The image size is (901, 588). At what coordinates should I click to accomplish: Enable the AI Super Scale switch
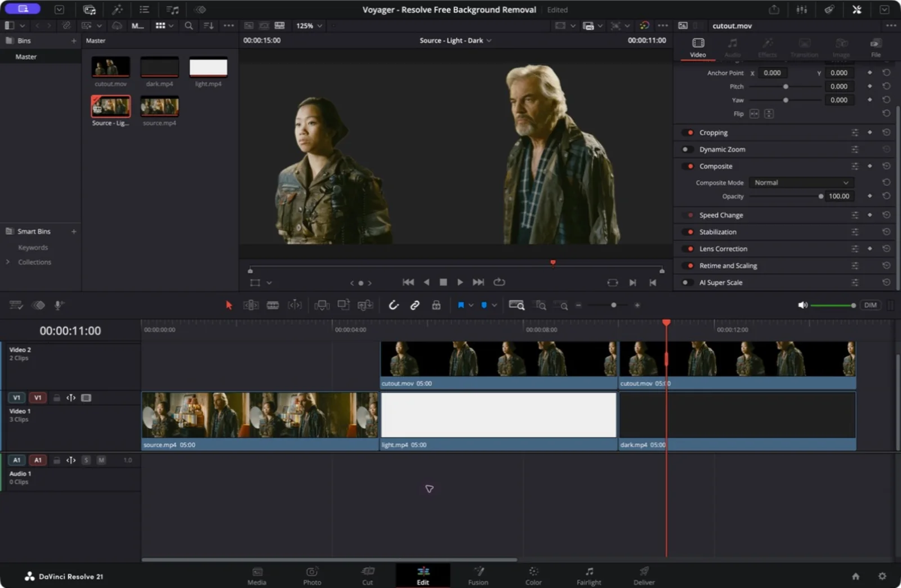click(688, 282)
